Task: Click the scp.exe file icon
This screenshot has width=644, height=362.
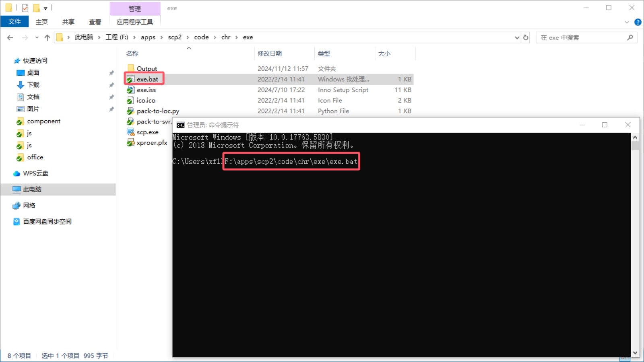Action: tap(130, 132)
